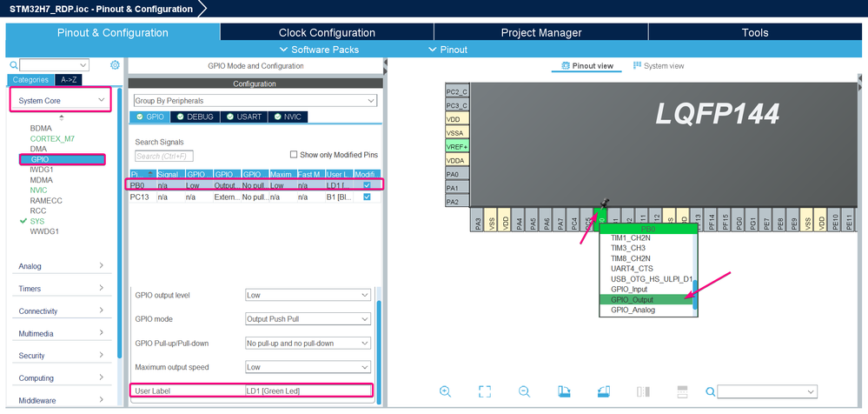Select NVIC configuration tab
This screenshot has height=414, width=868.
point(288,117)
